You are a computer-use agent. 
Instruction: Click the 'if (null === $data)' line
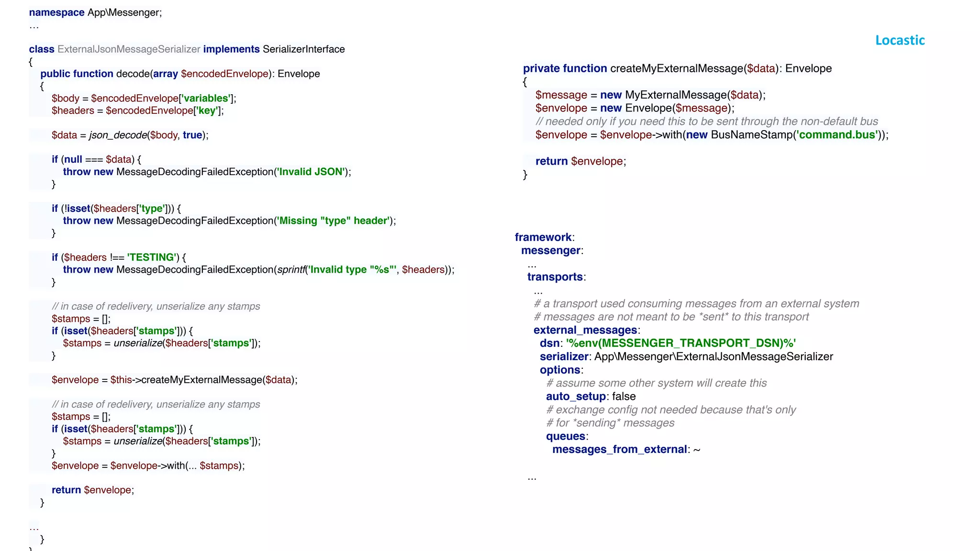coord(96,159)
